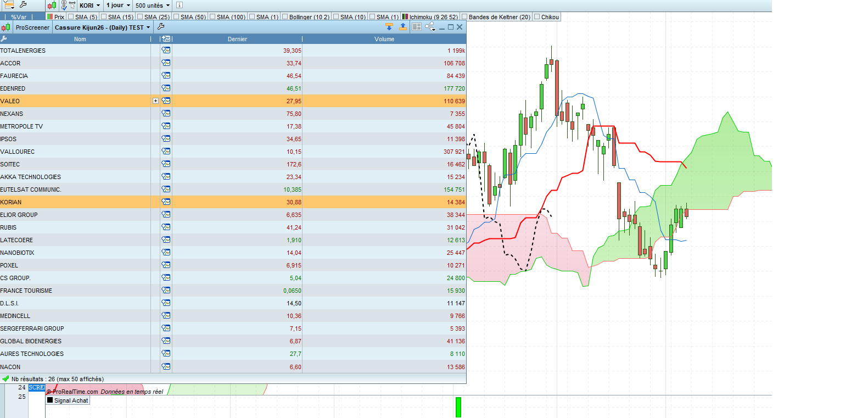Click the layout panels icon in ProScreener header
This screenshot has height=418, width=868.
coord(417,26)
